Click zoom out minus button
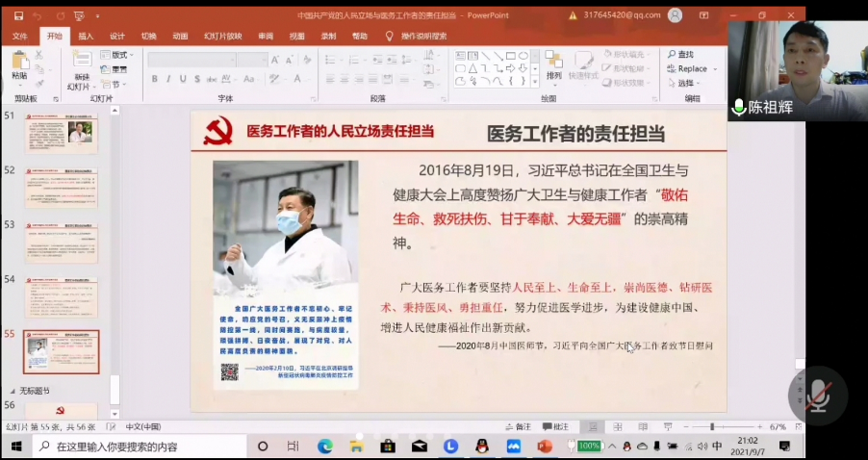The width and height of the screenshot is (868, 460). pyautogui.click(x=686, y=426)
